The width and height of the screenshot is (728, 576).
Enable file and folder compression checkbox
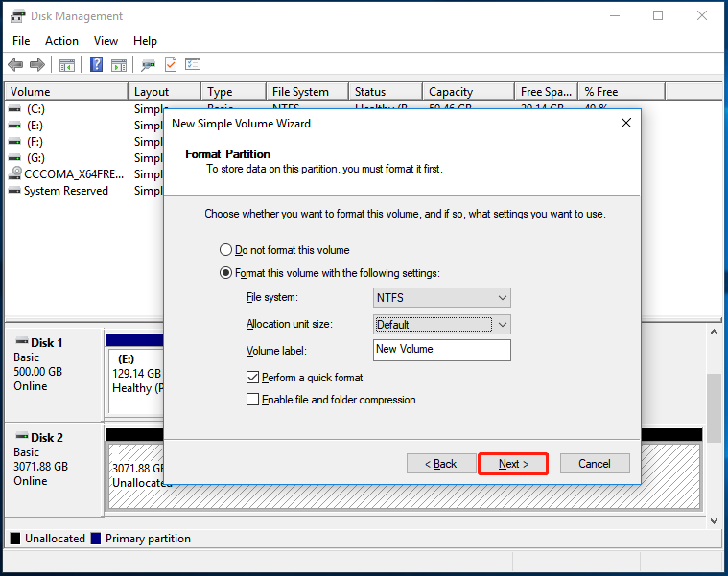252,400
